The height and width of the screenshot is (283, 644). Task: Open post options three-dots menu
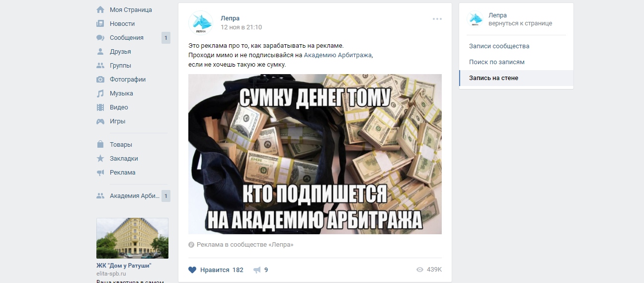[x=437, y=19]
